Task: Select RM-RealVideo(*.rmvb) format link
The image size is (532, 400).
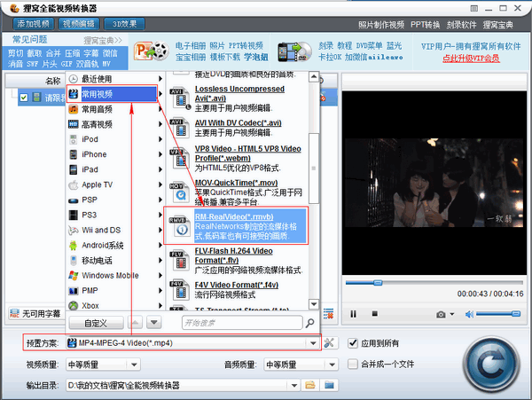Action: pos(234,216)
